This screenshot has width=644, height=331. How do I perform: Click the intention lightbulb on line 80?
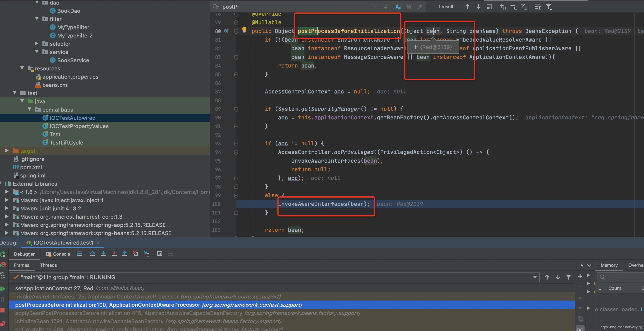tap(244, 30)
